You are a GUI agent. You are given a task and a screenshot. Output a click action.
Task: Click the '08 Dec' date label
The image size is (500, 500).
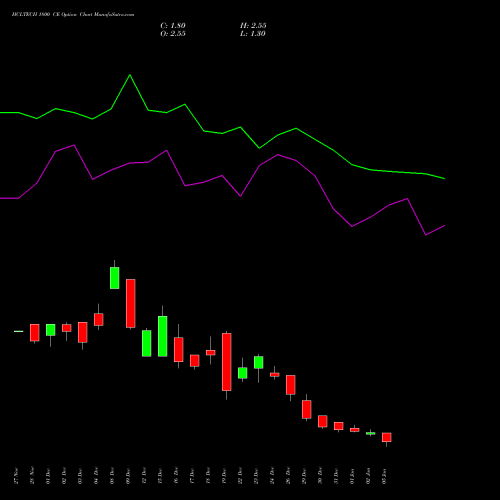[x=112, y=476]
